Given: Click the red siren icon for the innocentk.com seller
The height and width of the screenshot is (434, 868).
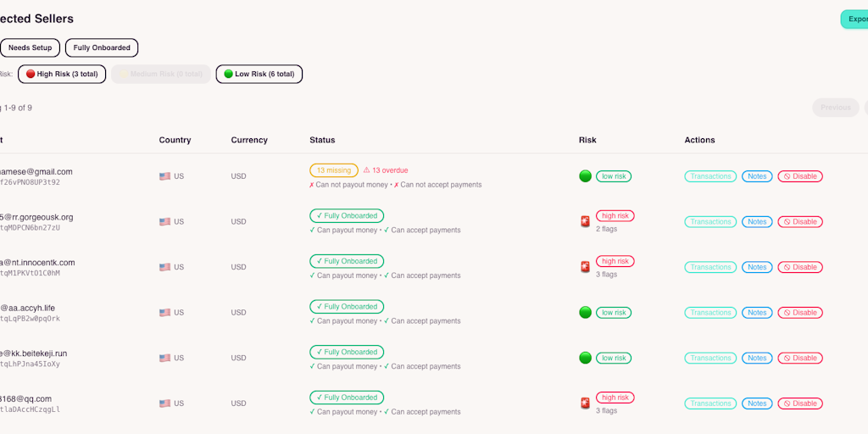Looking at the screenshot, I should 585,267.
